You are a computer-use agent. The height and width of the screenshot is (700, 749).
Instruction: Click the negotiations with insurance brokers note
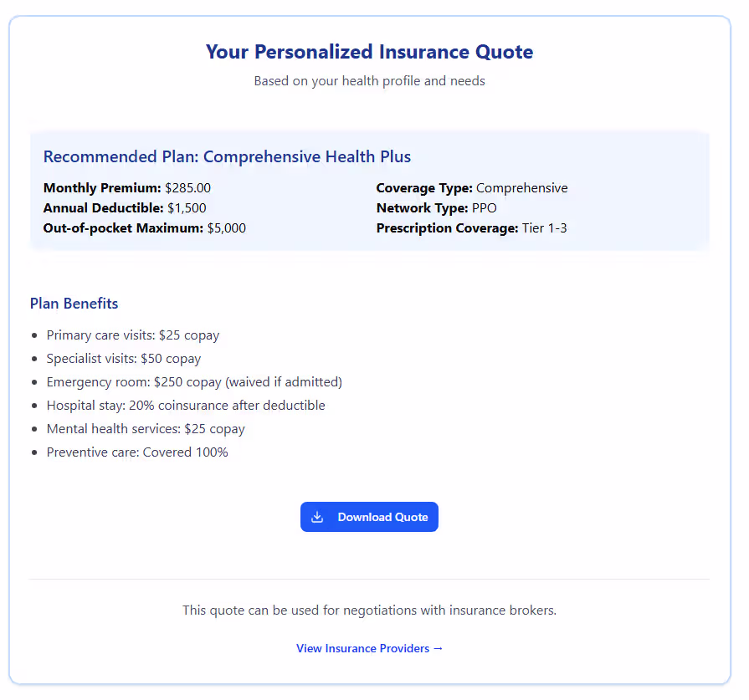point(369,610)
